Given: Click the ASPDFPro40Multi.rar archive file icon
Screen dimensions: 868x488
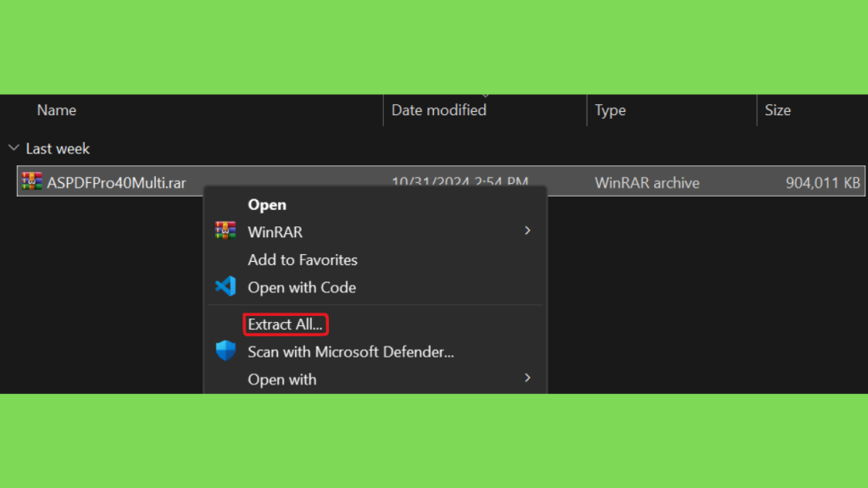Looking at the screenshot, I should coord(31,181).
